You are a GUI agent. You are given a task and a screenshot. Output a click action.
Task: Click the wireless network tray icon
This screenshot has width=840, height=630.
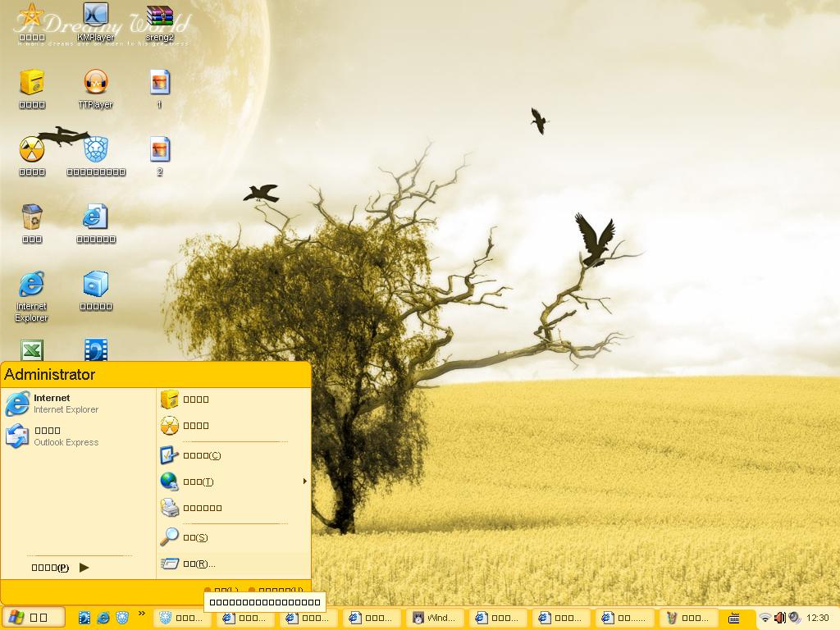(x=765, y=618)
